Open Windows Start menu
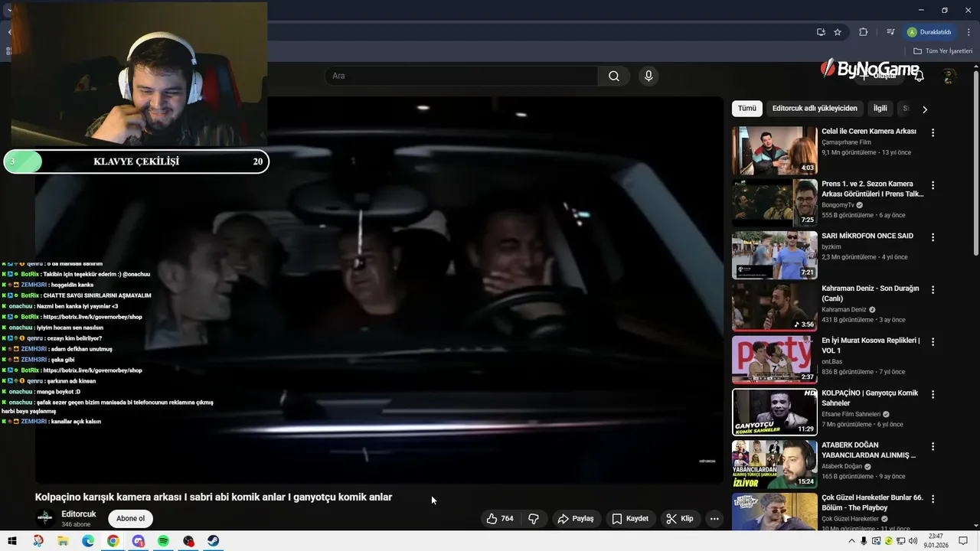Viewport: 980px width, 551px height. pyautogui.click(x=11, y=541)
